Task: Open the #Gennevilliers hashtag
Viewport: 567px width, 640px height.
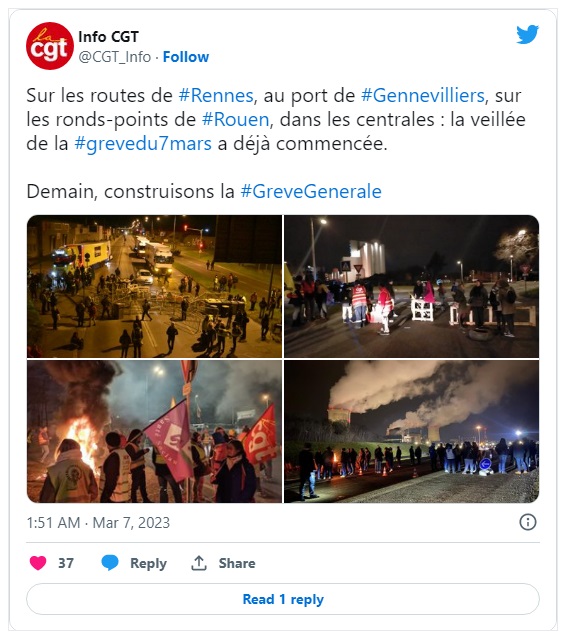Action: tap(422, 96)
